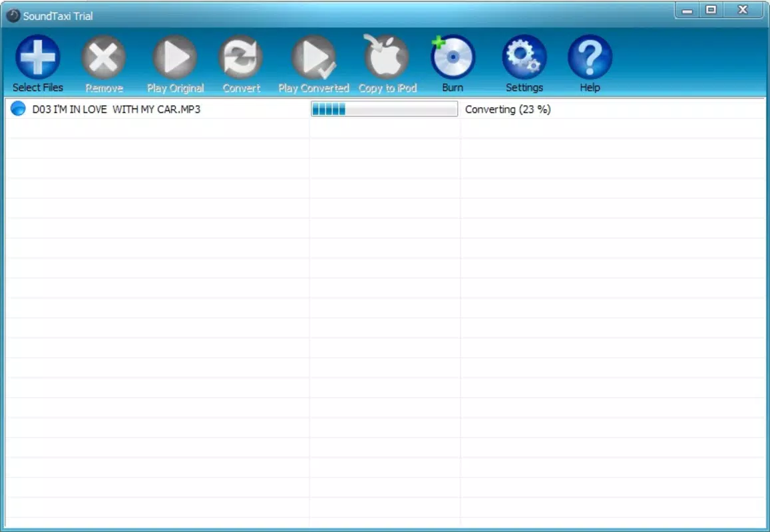Open the Settings gears icon
Image resolution: width=770 pixels, height=532 pixels.
tap(524, 57)
